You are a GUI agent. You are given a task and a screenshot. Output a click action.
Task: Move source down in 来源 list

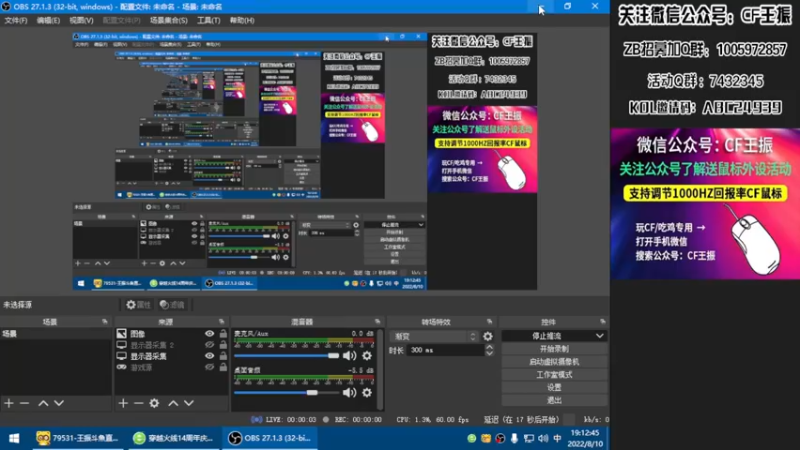(x=189, y=403)
